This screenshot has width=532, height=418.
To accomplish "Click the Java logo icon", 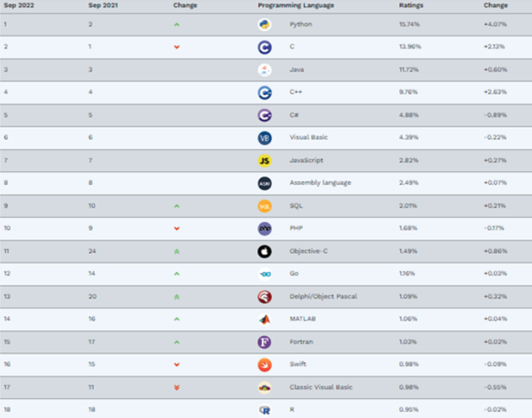I will [265, 70].
